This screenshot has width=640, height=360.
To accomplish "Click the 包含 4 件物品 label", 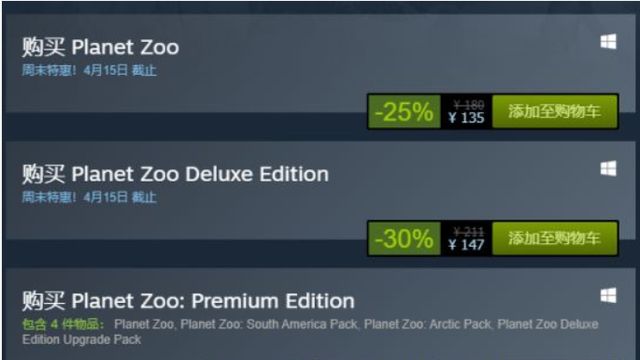I will coord(63,324).
